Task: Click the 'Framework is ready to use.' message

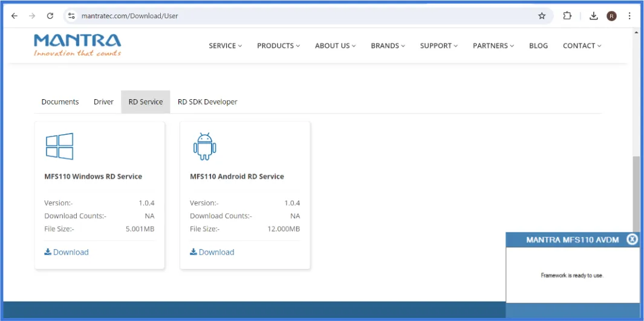Action: click(x=571, y=276)
